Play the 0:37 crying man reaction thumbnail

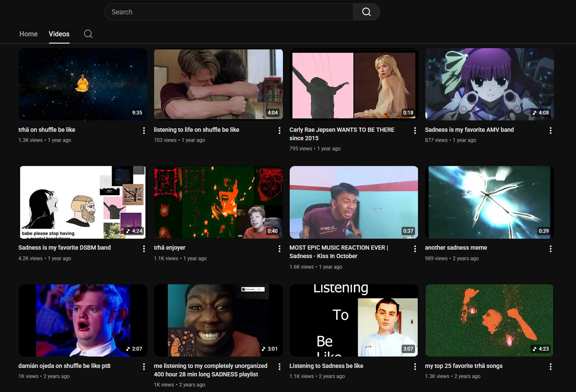[354, 202]
